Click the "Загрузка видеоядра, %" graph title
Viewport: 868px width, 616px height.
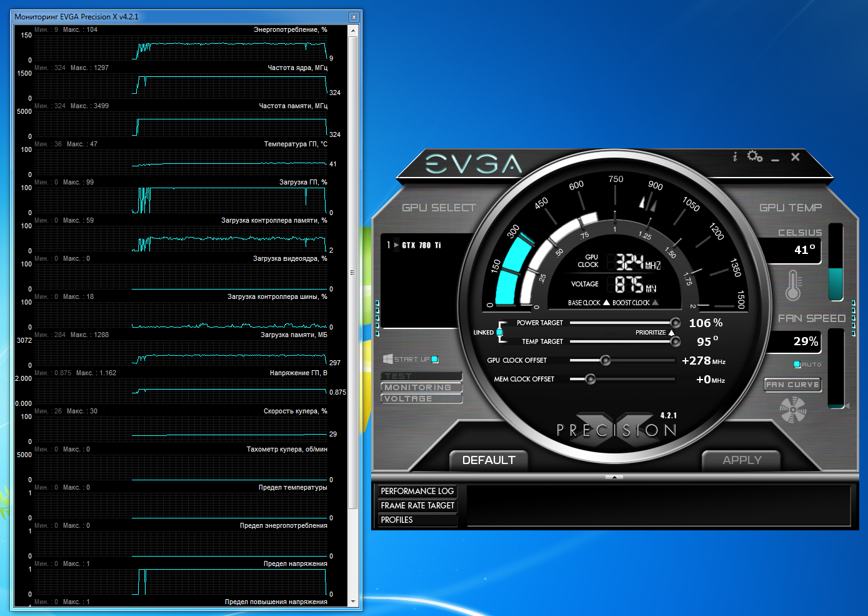click(290, 259)
